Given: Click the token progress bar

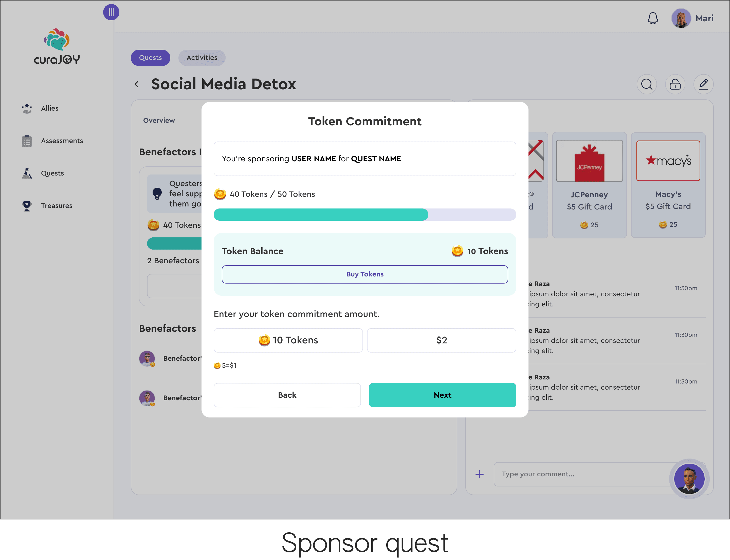Looking at the screenshot, I should 364,215.
